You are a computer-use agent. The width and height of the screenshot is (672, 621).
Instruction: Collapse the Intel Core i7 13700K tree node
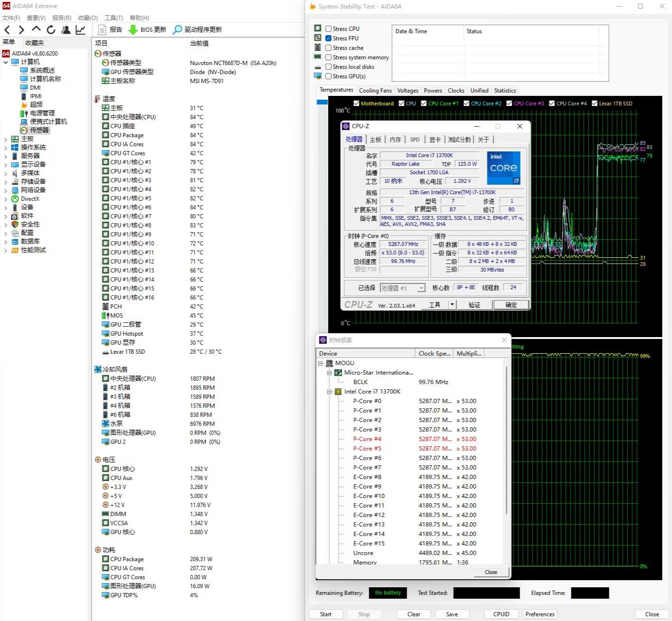pyautogui.click(x=329, y=392)
